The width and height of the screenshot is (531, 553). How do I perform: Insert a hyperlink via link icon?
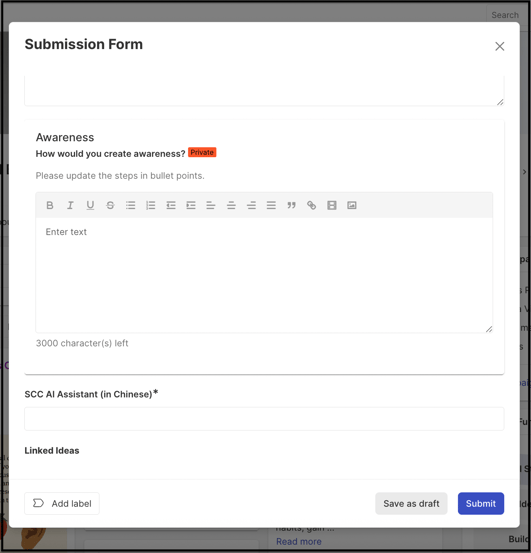[x=311, y=205]
